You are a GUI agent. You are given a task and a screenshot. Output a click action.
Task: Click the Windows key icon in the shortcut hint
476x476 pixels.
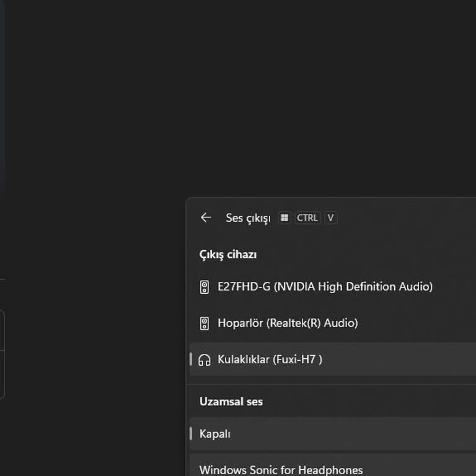pyautogui.click(x=284, y=218)
